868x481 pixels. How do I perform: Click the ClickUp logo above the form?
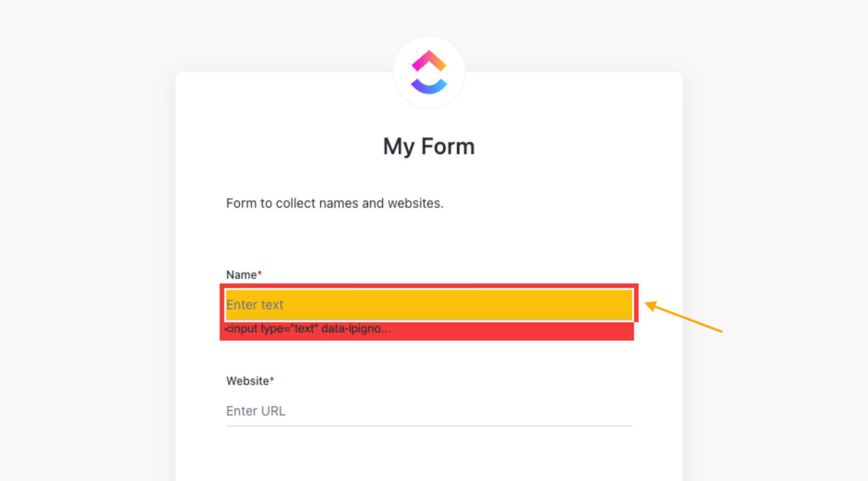tap(429, 72)
